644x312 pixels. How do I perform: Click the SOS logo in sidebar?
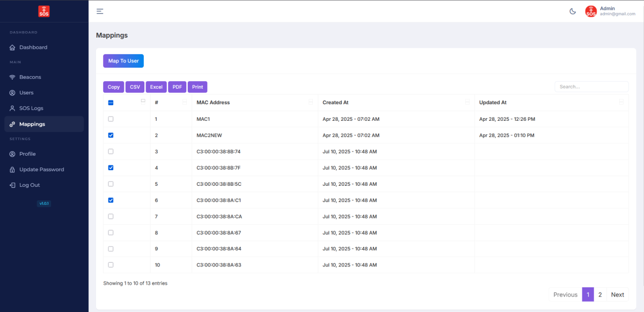44,11
